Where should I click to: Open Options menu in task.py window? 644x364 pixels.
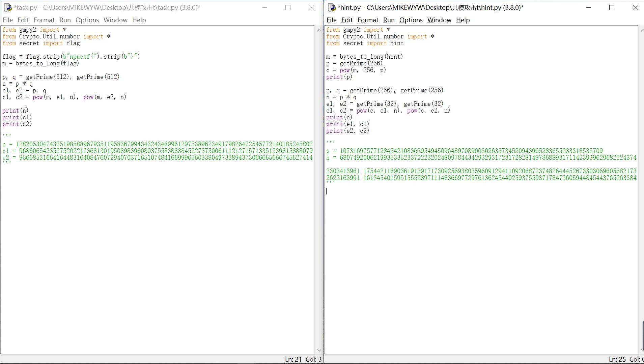tap(87, 20)
